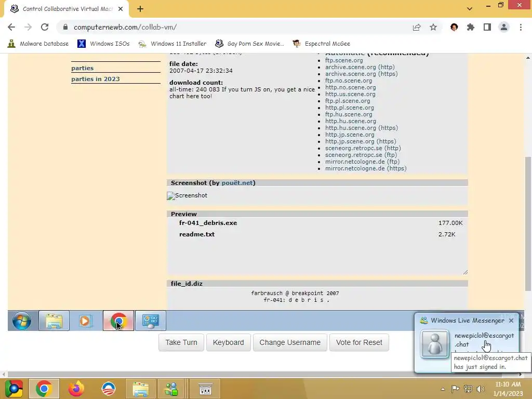The width and height of the screenshot is (532, 399).
Task: Toggle the browser side panel icon
Action: pyautogui.click(x=487, y=27)
